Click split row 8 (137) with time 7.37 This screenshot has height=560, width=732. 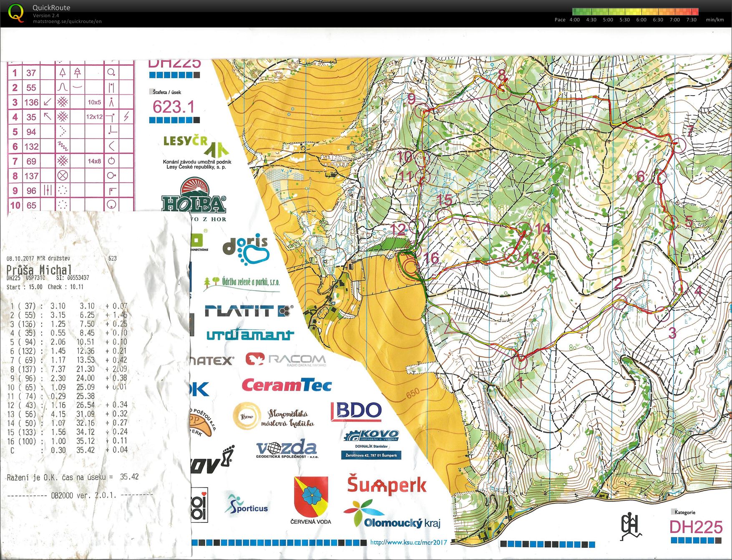point(69,369)
